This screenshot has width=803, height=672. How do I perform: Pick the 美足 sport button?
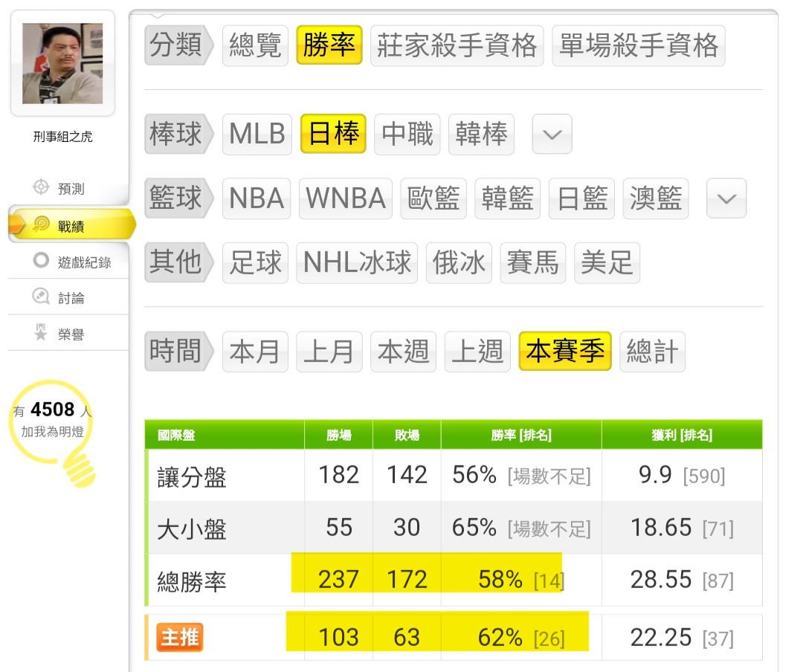[607, 262]
